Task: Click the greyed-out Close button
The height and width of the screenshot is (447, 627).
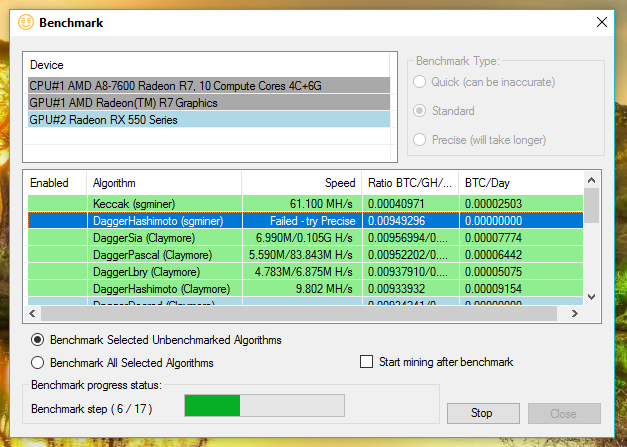Action: click(564, 413)
